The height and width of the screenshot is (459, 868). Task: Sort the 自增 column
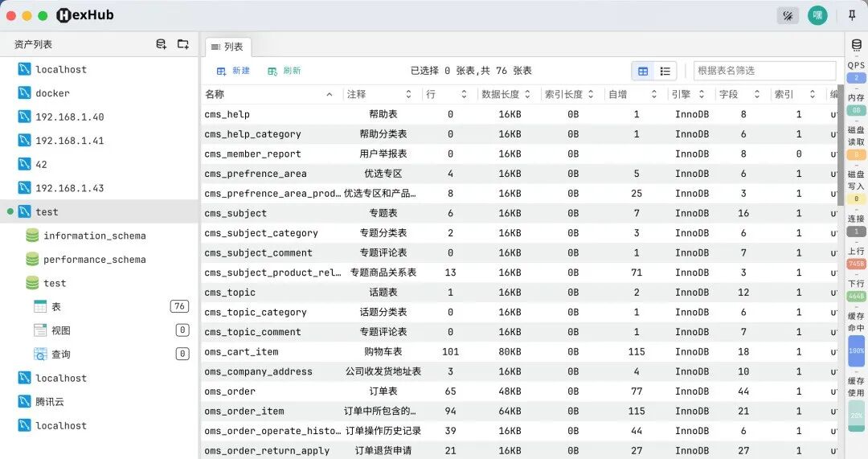[x=653, y=95]
